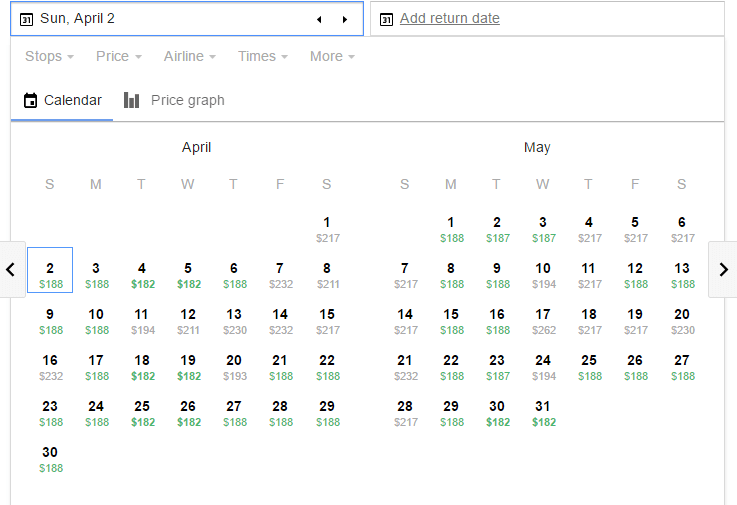Open the Airline filter dropdown
The width and height of the screenshot is (737, 505).
(x=189, y=57)
